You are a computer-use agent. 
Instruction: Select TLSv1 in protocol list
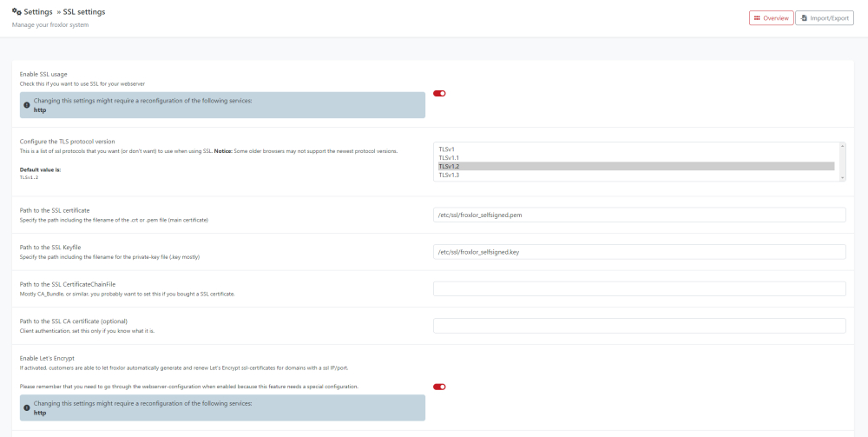(x=634, y=149)
